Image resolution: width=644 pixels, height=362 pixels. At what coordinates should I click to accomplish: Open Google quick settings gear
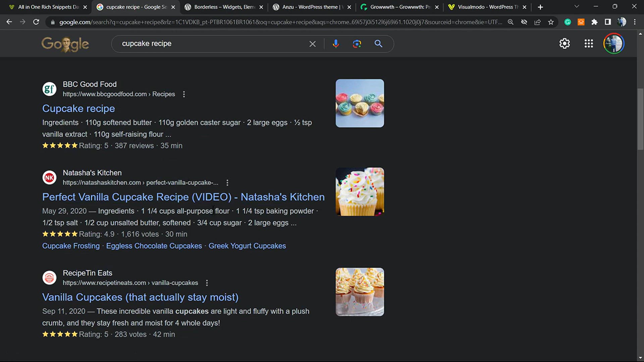point(565,44)
